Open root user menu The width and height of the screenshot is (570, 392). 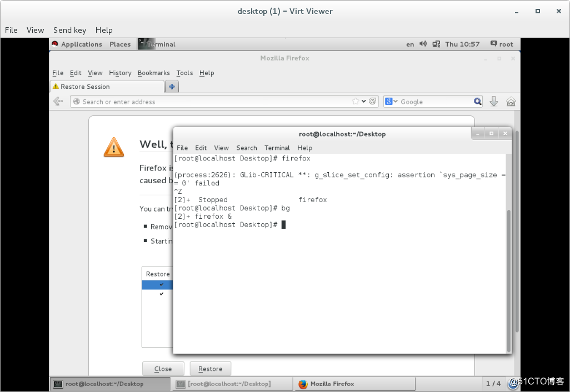[502, 44]
